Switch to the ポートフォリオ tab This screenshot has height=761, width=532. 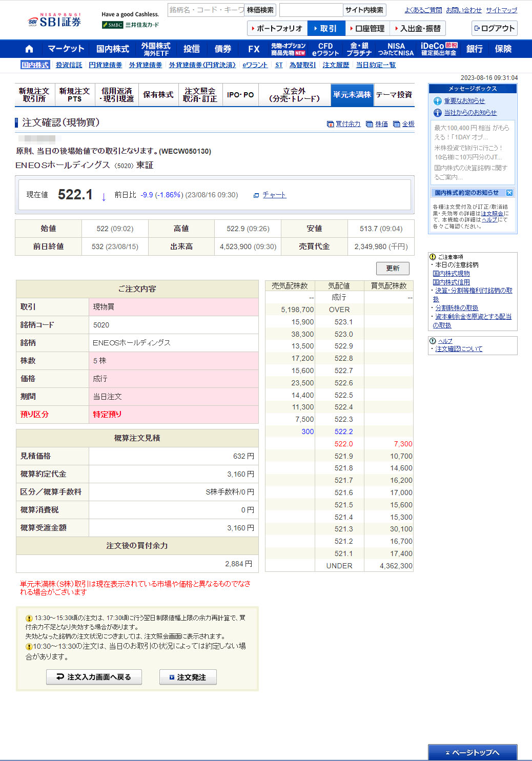(277, 28)
